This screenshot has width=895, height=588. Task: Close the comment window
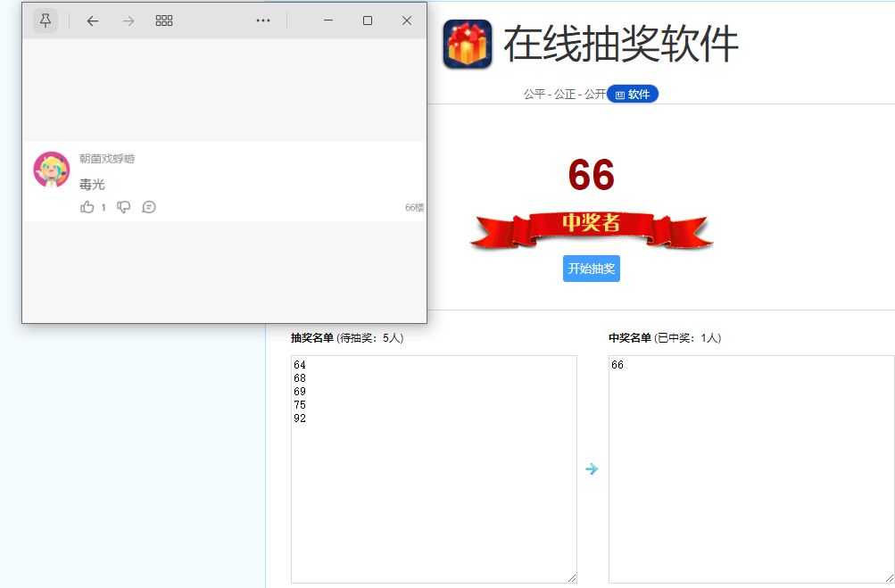click(406, 21)
